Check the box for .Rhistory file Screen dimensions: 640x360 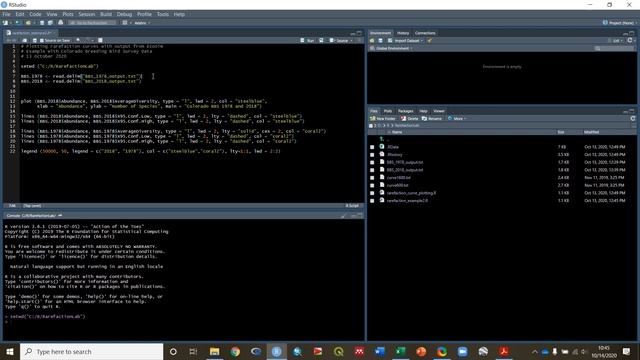372,155
